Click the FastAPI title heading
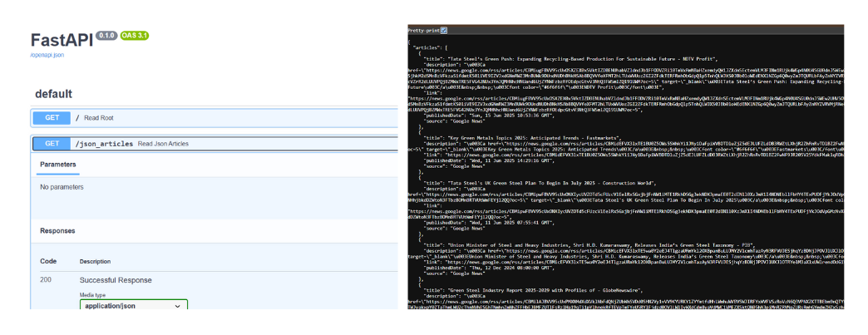Image resolution: width=868 pixels, height=335 pixels. click(62, 40)
